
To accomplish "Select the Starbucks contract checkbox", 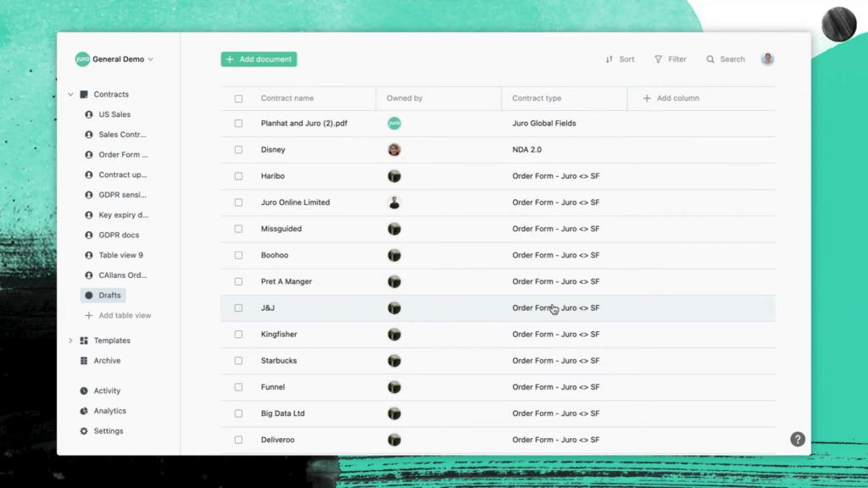I will (x=238, y=360).
